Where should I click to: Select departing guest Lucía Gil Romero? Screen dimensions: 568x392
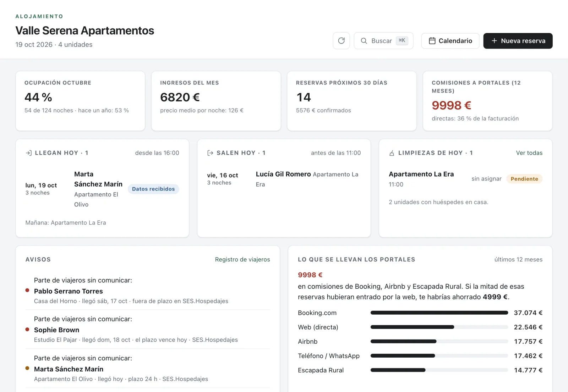[x=284, y=179]
